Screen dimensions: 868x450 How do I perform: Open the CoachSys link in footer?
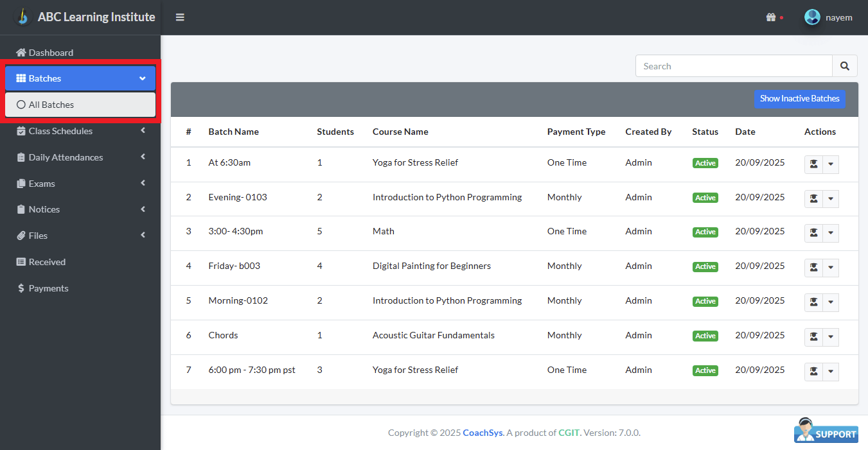[483, 433]
